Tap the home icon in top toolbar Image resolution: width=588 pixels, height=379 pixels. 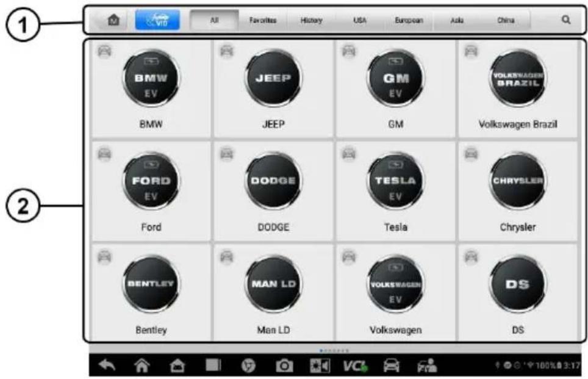click(113, 20)
